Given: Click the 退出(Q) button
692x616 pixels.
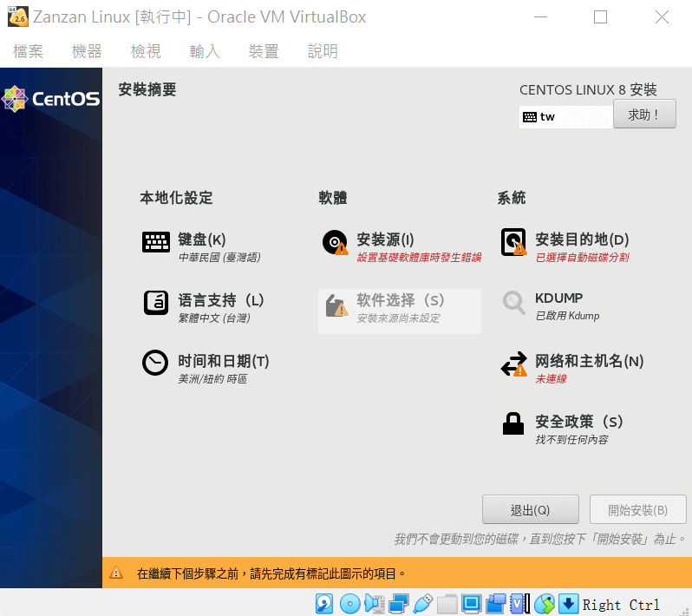Looking at the screenshot, I should (531, 509).
